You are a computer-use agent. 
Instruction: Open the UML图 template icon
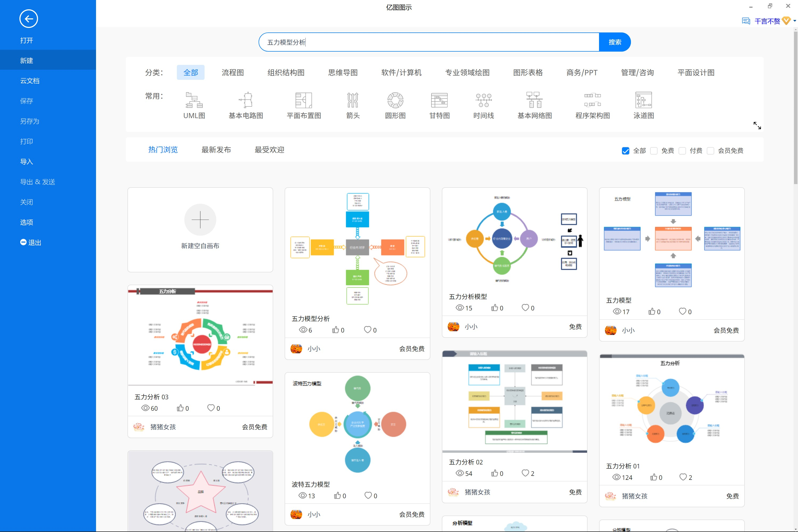pyautogui.click(x=194, y=100)
